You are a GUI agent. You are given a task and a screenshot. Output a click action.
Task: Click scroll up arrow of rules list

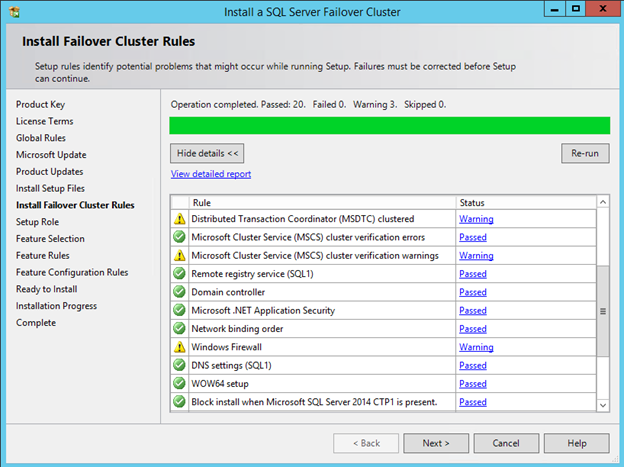603,202
